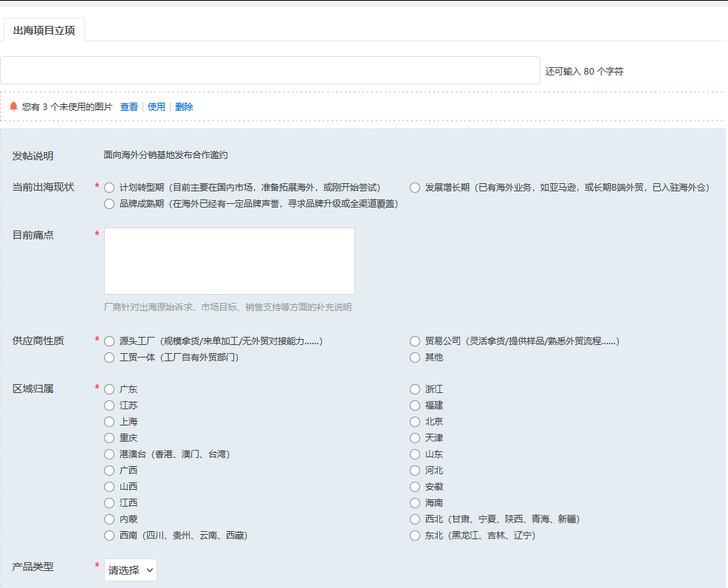Select the 东北 region option
This screenshot has width=728, height=588.
click(414, 535)
